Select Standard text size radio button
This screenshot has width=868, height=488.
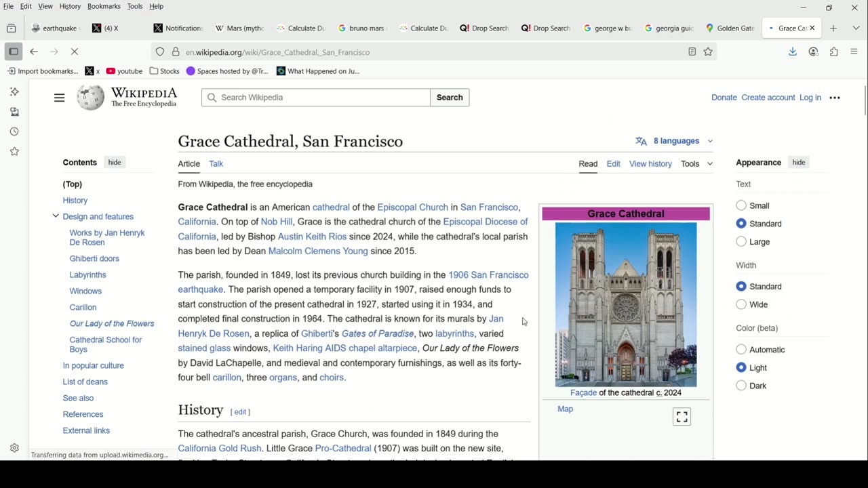[x=741, y=224]
